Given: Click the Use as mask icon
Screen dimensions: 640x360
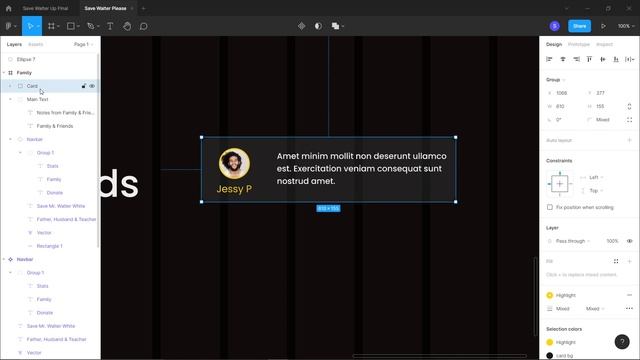Looking at the screenshot, I should [x=318, y=26].
